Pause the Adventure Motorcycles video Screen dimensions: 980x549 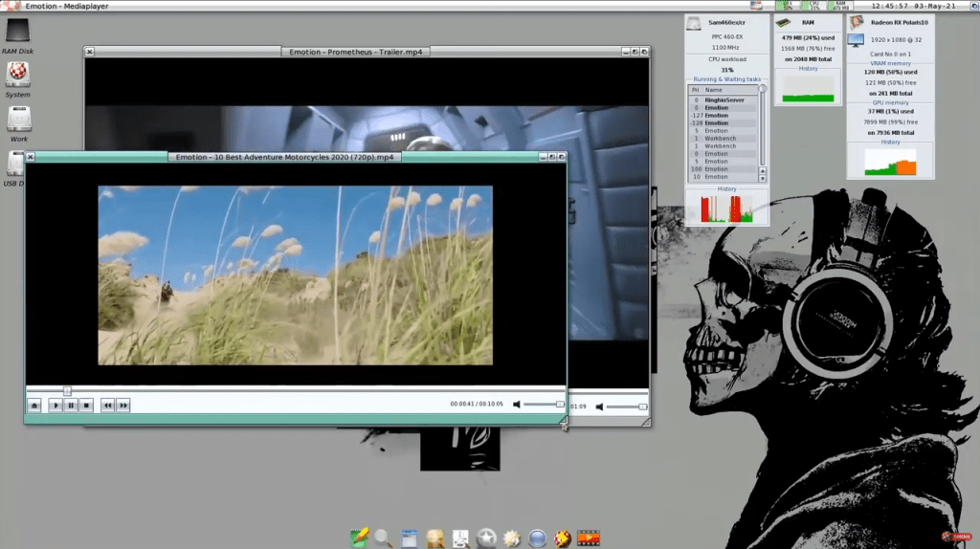(x=71, y=406)
